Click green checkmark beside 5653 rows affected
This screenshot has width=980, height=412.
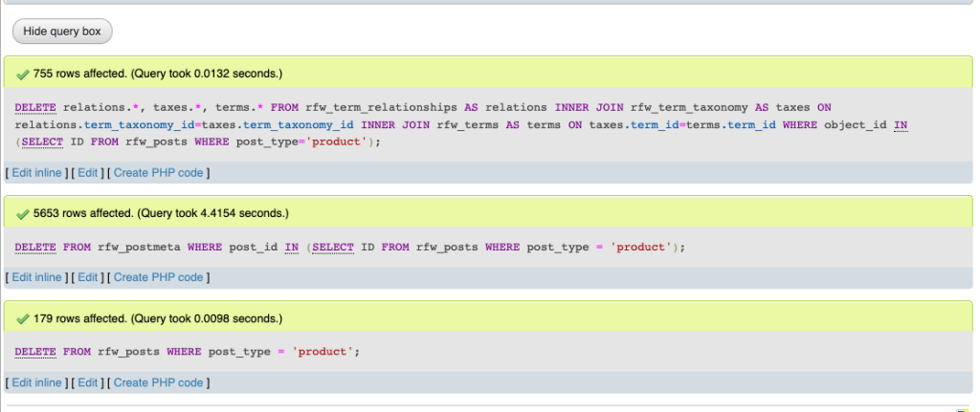(23, 213)
